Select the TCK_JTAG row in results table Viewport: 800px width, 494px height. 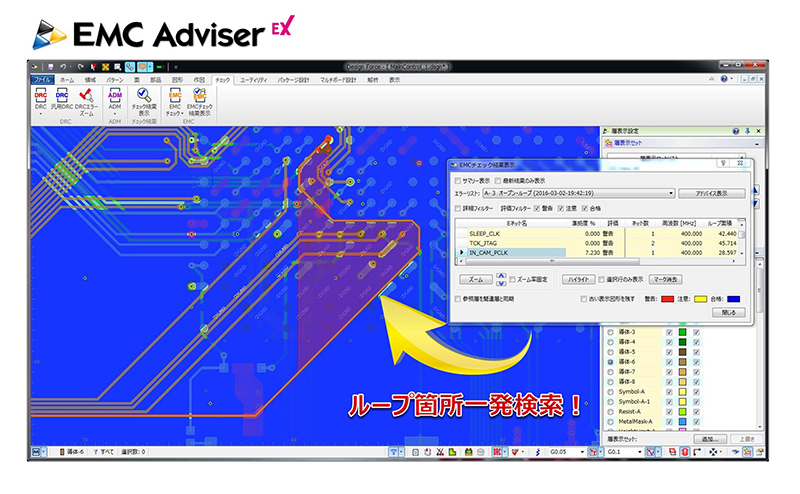pos(598,243)
